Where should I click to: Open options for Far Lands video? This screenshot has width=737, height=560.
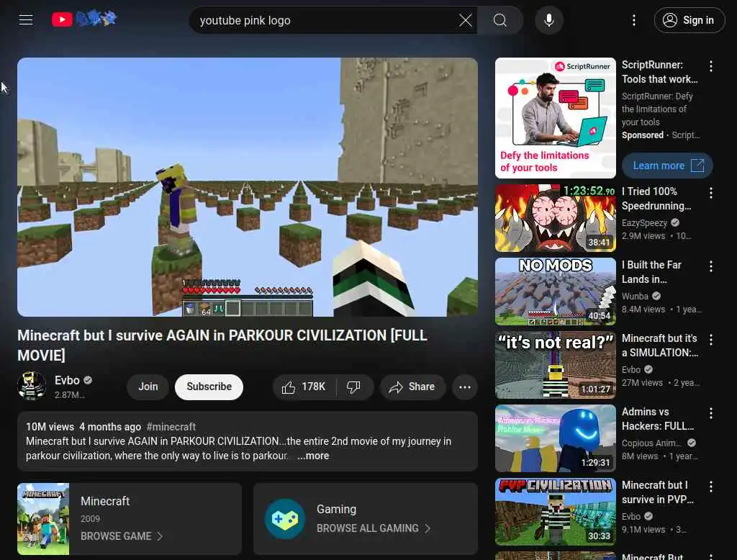(710, 266)
